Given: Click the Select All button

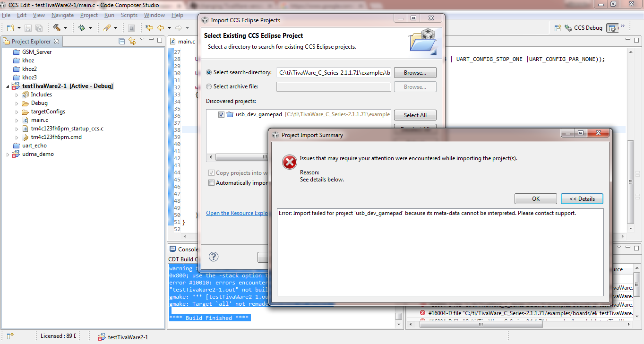Looking at the screenshot, I should pyautogui.click(x=415, y=115).
